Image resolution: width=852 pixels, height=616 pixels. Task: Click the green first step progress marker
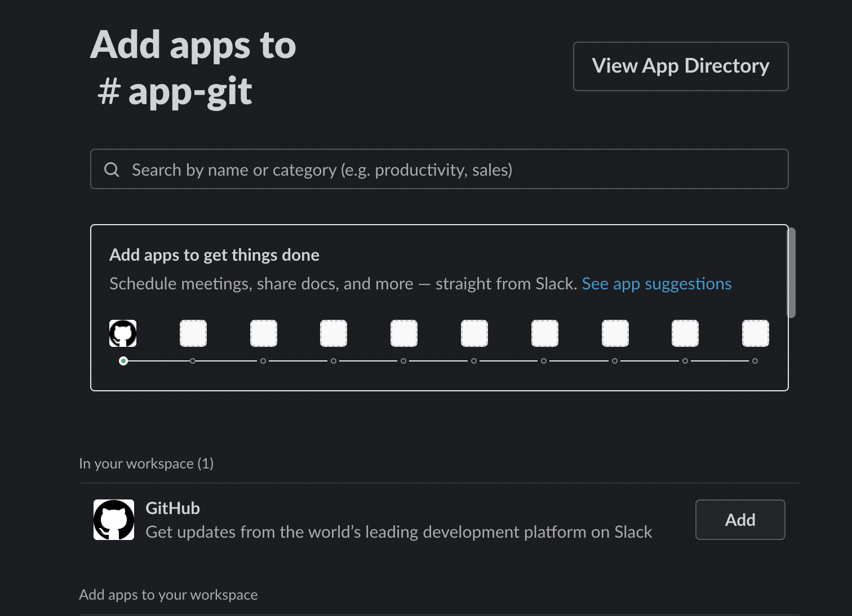pos(123,361)
